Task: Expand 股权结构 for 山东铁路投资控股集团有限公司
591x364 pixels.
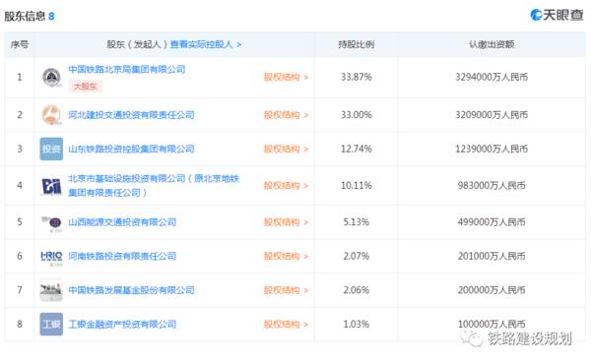Action: [x=286, y=150]
